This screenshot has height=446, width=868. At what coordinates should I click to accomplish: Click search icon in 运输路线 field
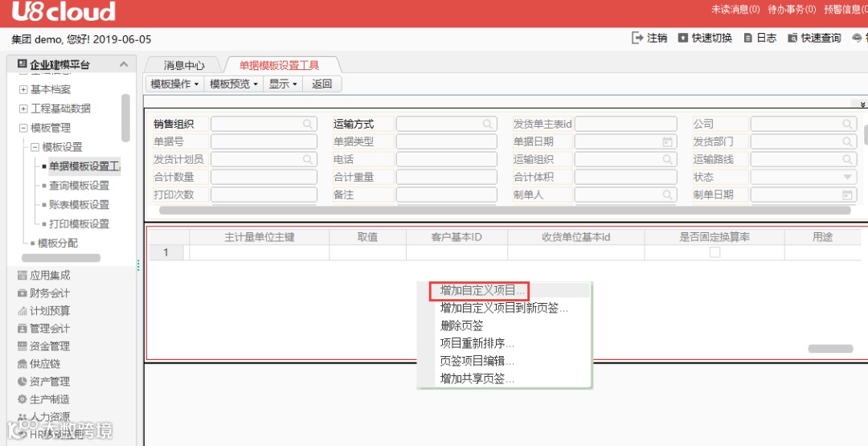tap(848, 159)
